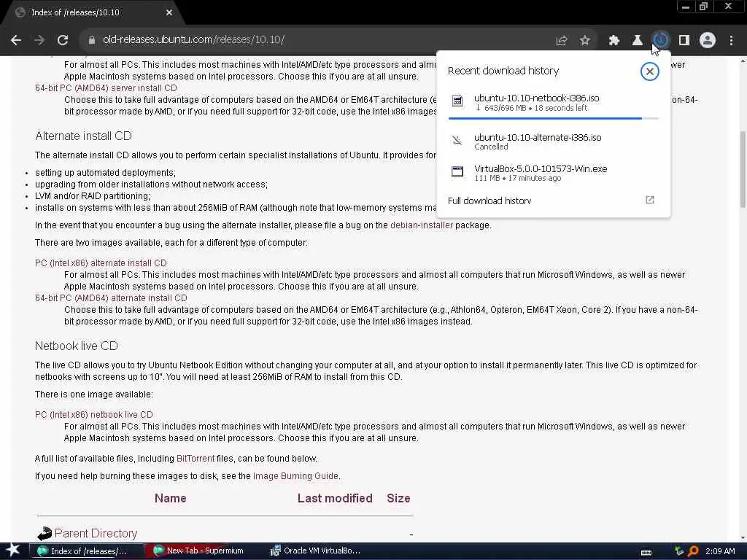Screen dimensions: 747x560
Task: Reload the current page
Action: [x=63, y=40]
